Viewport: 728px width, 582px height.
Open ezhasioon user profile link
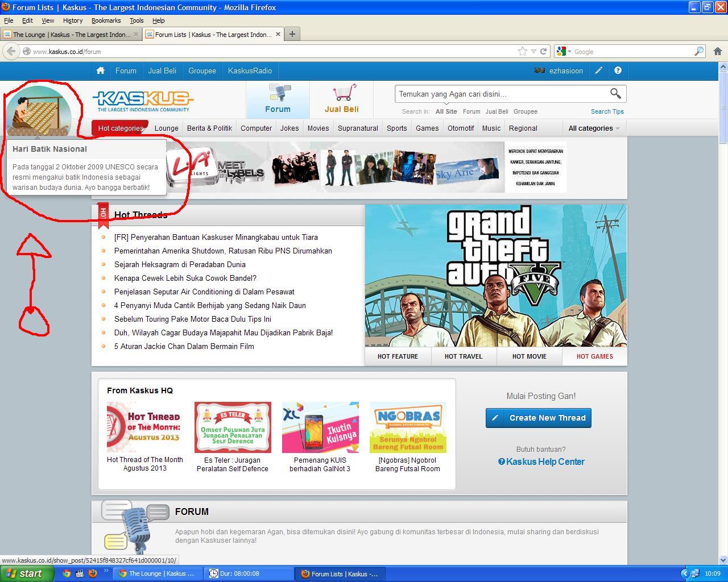566,70
